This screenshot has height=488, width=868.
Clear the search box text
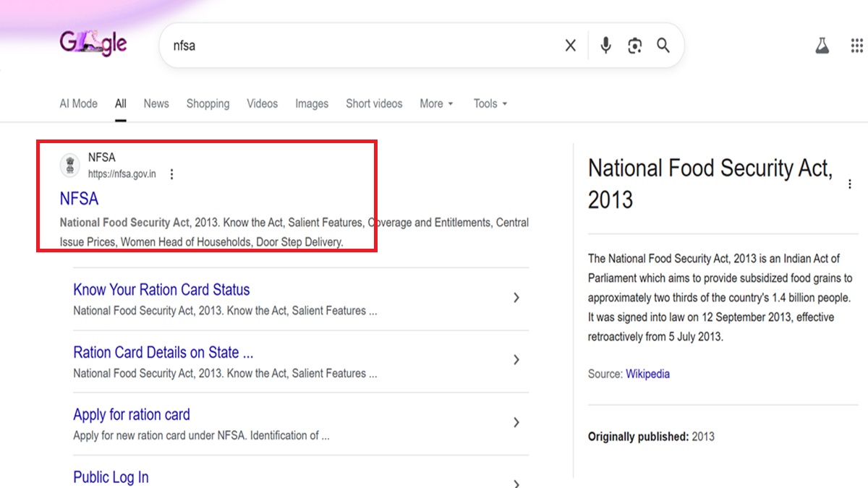pyautogui.click(x=570, y=46)
